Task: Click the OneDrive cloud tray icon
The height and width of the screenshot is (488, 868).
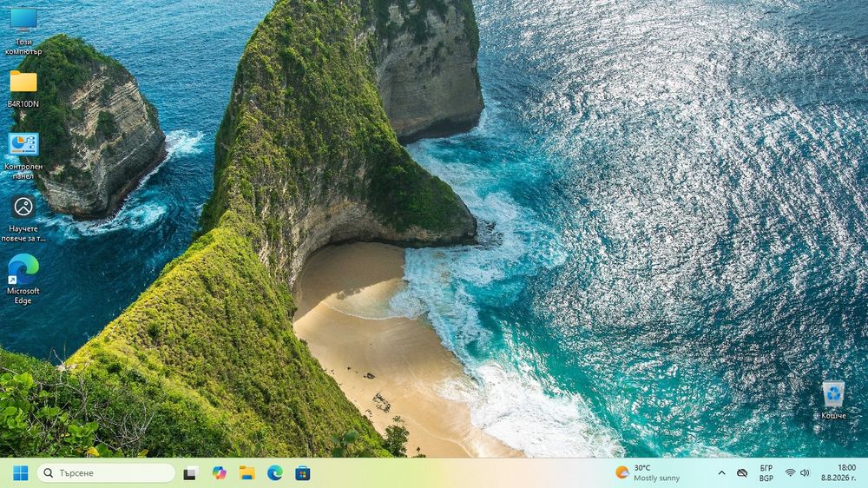Action: [742, 473]
